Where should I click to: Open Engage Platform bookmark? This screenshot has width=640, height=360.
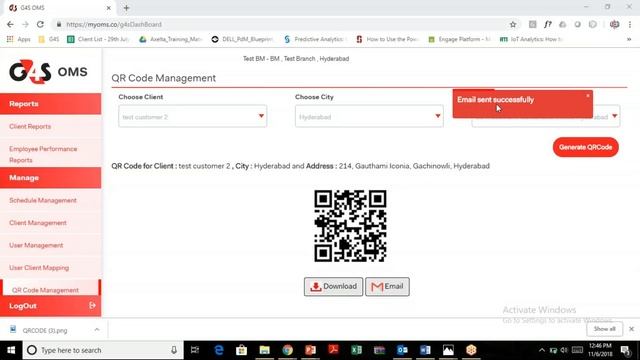coord(459,39)
